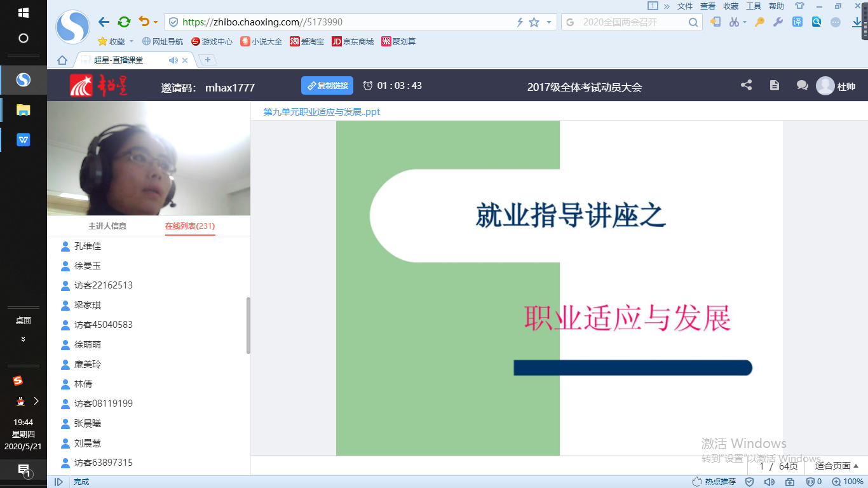Open the 小说大全 bookmark
The image size is (868, 488).
click(261, 42)
